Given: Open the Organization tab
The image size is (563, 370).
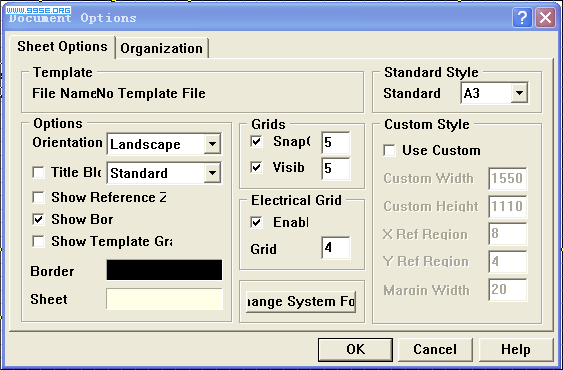Looking at the screenshot, I should pyautogui.click(x=162, y=48).
